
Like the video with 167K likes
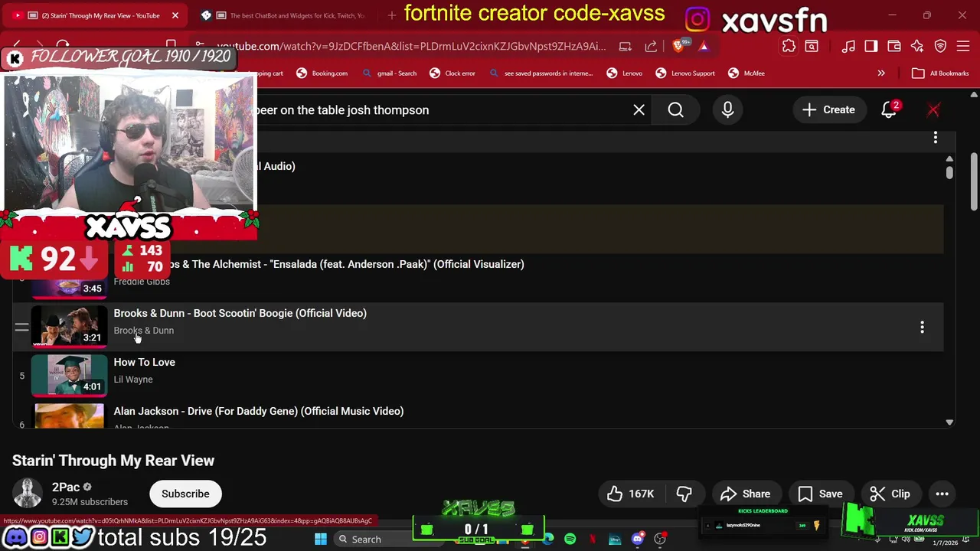(x=631, y=494)
